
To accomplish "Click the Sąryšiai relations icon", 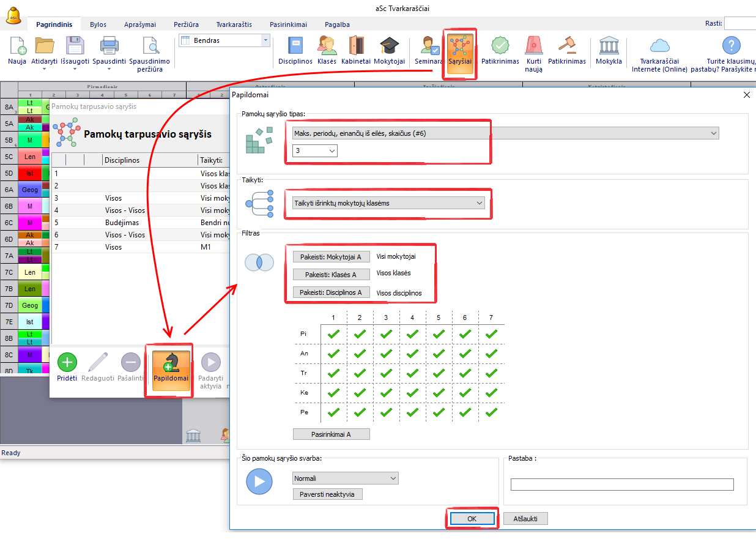I will point(459,48).
